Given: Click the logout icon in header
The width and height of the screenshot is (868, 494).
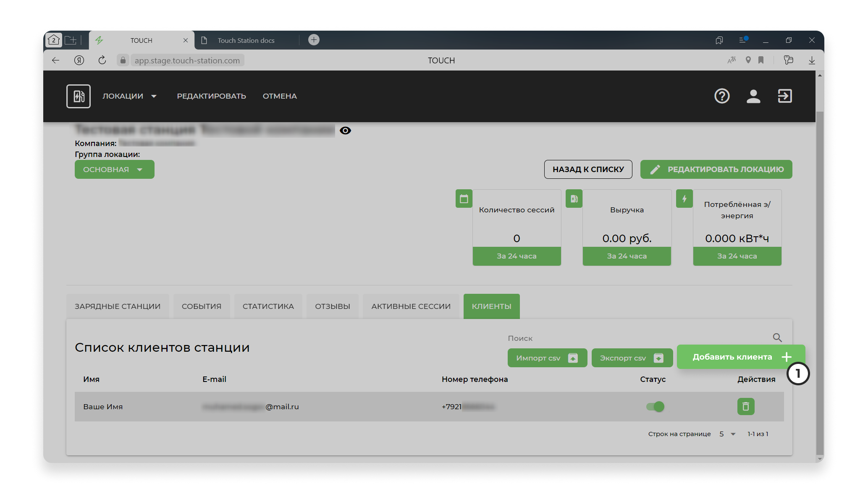Looking at the screenshot, I should [784, 96].
